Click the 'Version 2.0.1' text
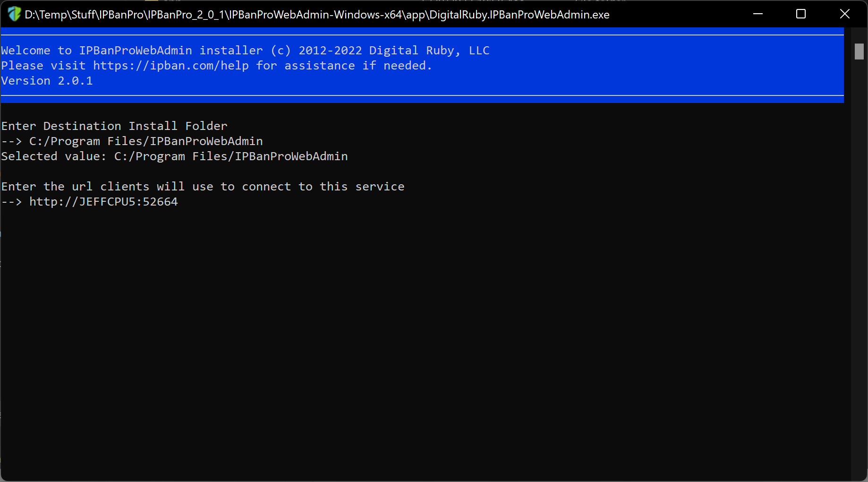The image size is (868, 482). (47, 81)
